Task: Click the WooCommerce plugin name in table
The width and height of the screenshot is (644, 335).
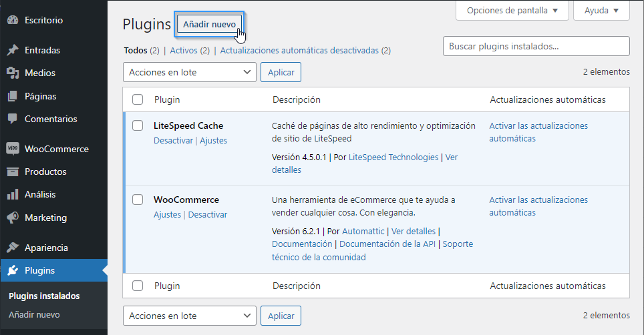Action: click(186, 200)
